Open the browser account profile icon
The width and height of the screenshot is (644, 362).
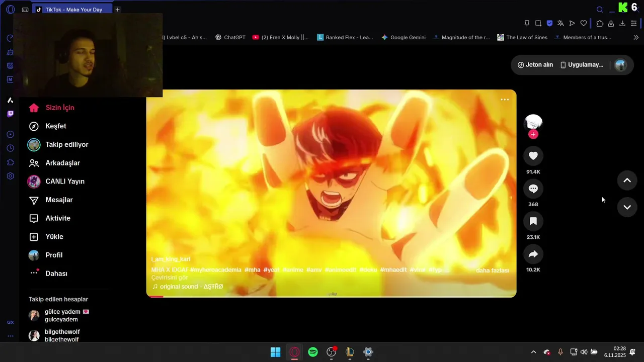tap(611, 23)
